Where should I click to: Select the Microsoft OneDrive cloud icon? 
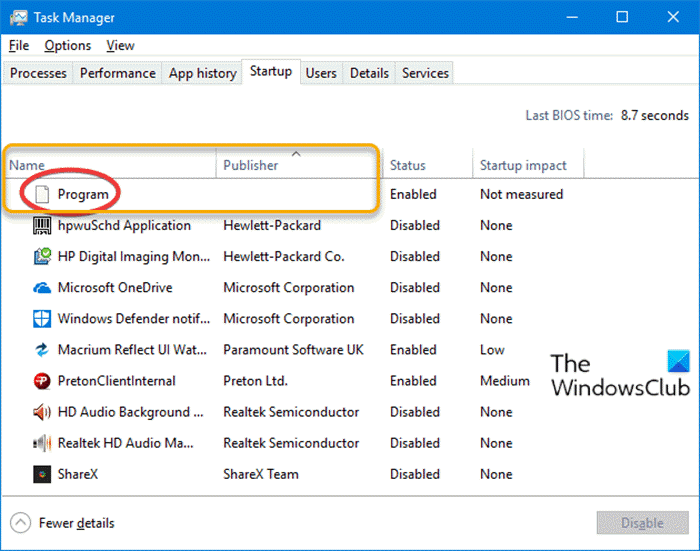pyautogui.click(x=42, y=288)
